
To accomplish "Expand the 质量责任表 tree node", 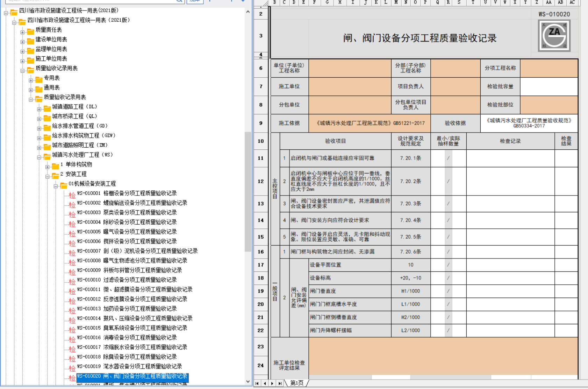I will click(22, 32).
